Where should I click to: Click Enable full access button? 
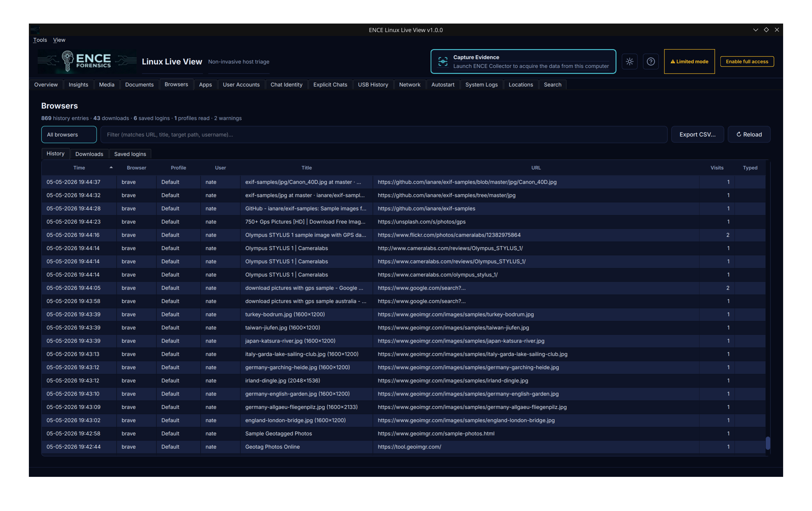point(747,61)
